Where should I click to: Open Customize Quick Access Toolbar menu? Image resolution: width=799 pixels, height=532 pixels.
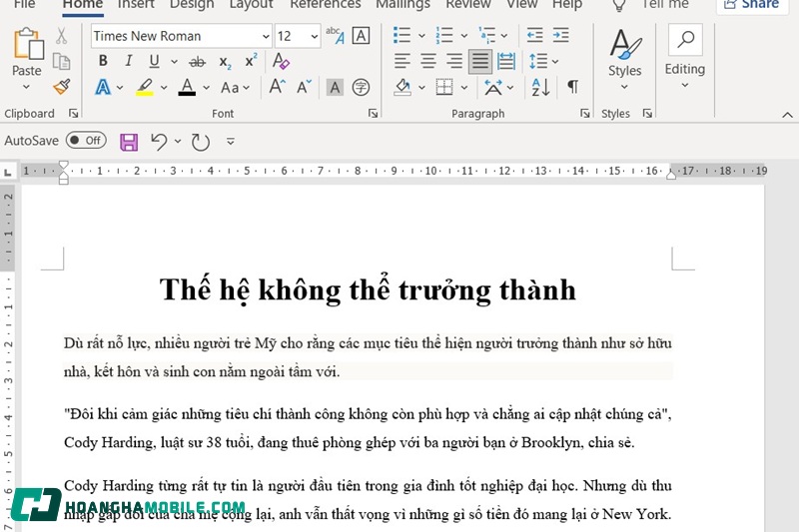(x=231, y=142)
